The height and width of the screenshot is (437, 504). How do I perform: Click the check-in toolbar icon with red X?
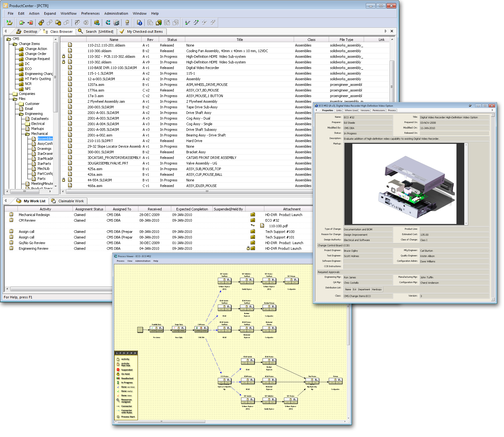[30, 22]
